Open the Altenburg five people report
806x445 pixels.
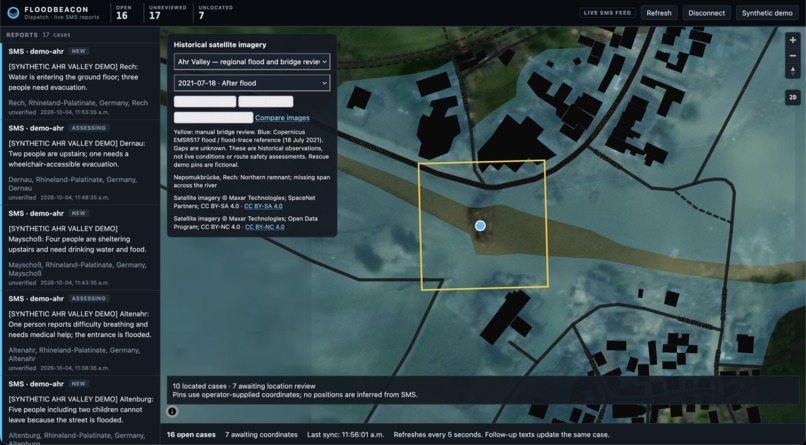point(80,410)
